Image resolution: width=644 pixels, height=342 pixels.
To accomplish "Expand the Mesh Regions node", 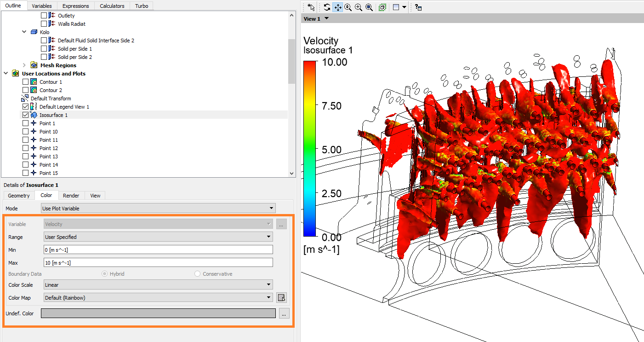I will coord(24,65).
